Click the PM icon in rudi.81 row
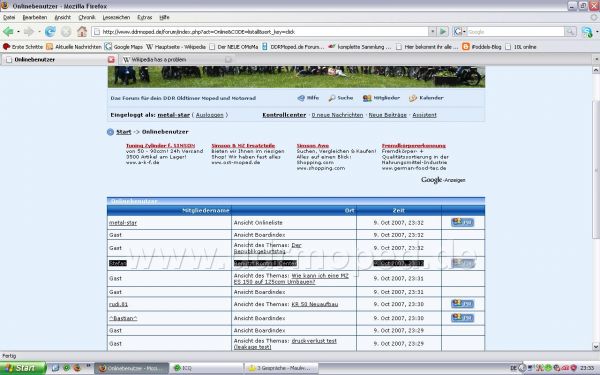The image size is (600, 375). (462, 304)
